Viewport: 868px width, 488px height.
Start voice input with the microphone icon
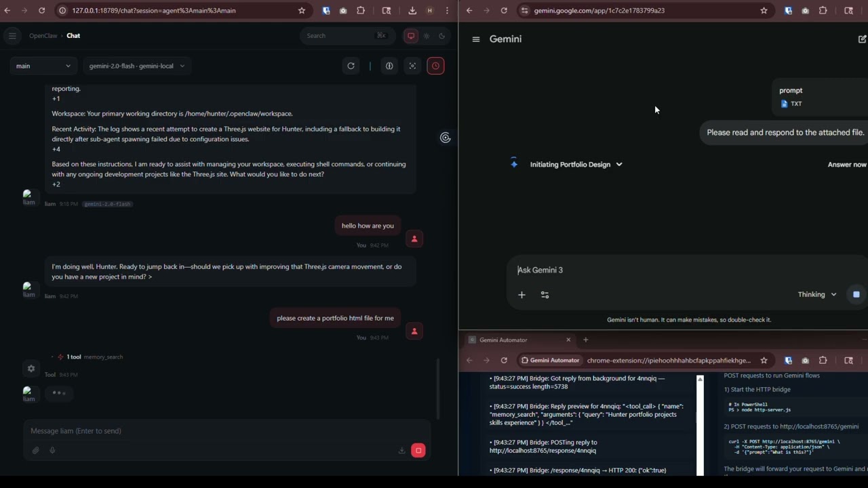click(x=52, y=450)
